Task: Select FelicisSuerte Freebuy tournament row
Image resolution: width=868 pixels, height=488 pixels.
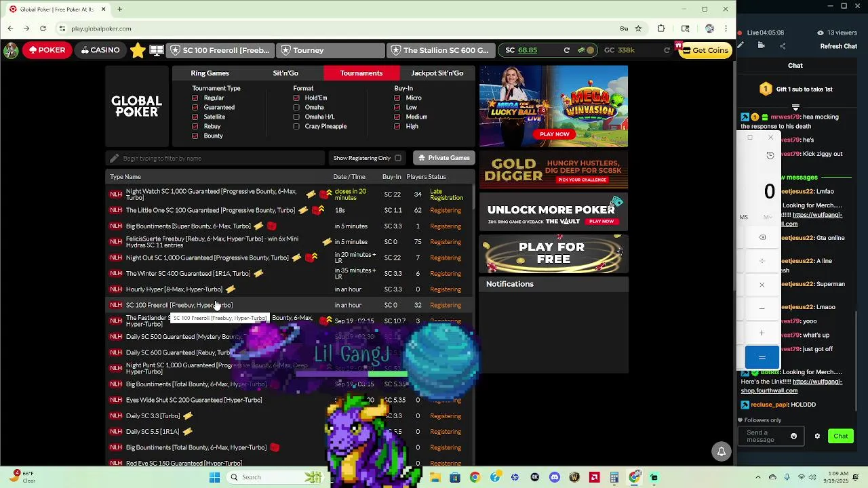Action: pyautogui.click(x=290, y=242)
